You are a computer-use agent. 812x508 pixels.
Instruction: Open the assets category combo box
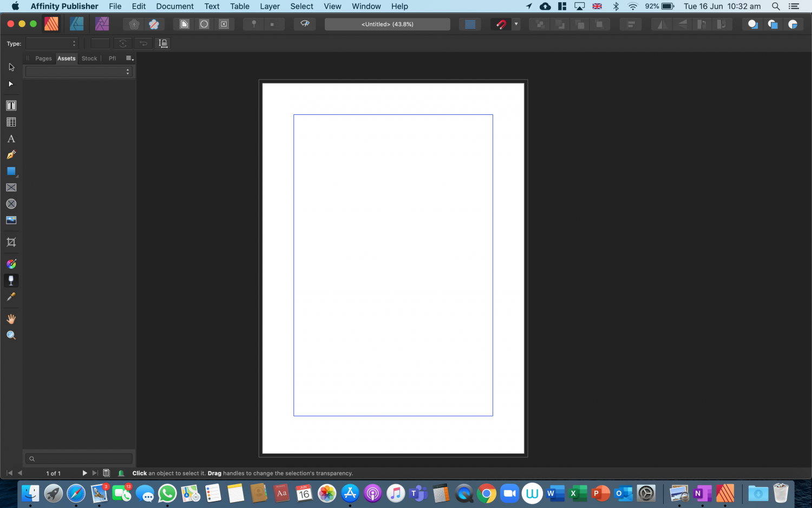[x=78, y=71]
